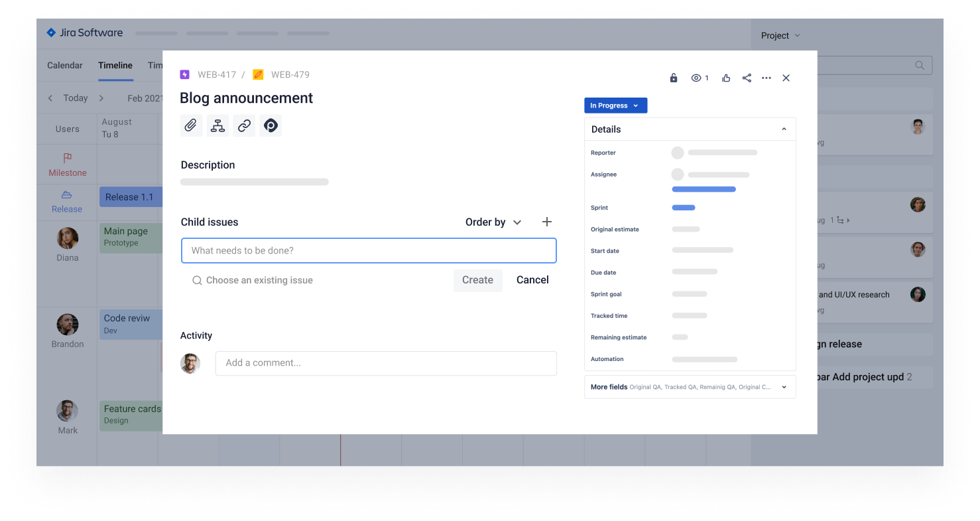Viewport: 980px width, 521px height.
Task: Close the issue dialog with the X
Action: pyautogui.click(x=786, y=78)
